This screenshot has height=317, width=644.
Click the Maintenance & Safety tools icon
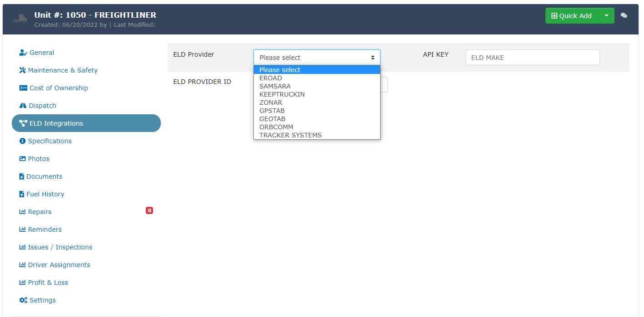pos(23,70)
